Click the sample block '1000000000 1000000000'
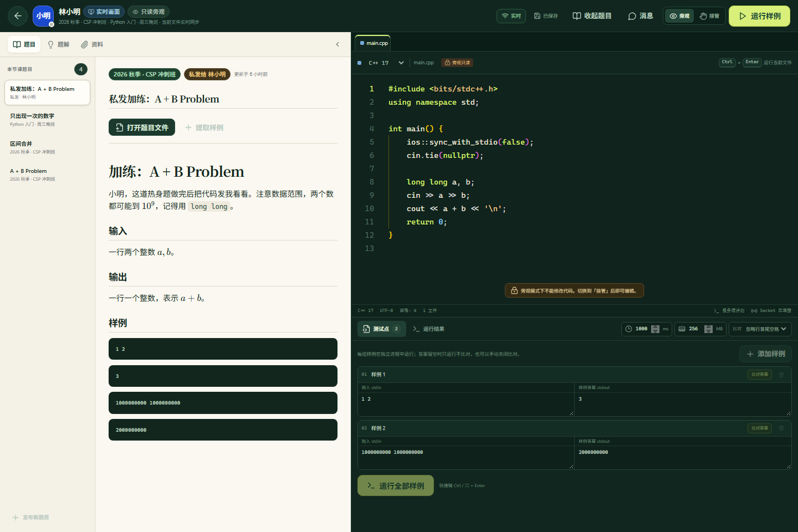The width and height of the screenshot is (798, 532). pyautogui.click(x=223, y=403)
